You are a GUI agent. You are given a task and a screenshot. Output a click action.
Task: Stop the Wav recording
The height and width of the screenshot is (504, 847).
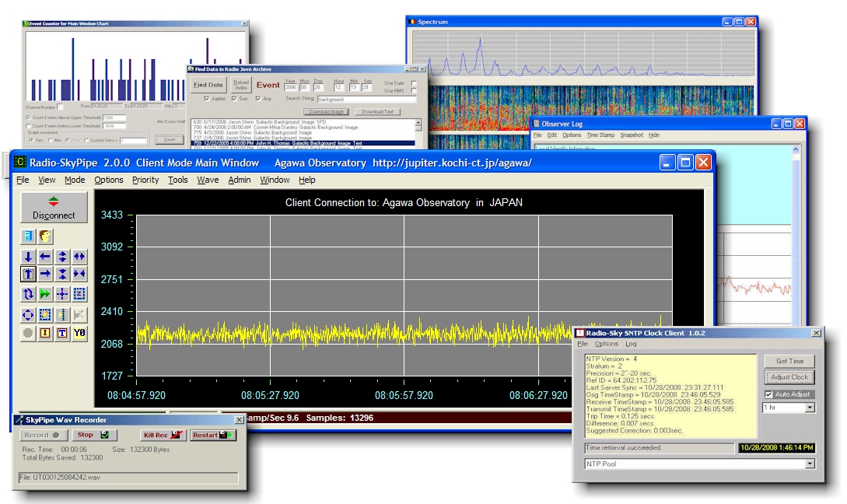click(x=93, y=436)
